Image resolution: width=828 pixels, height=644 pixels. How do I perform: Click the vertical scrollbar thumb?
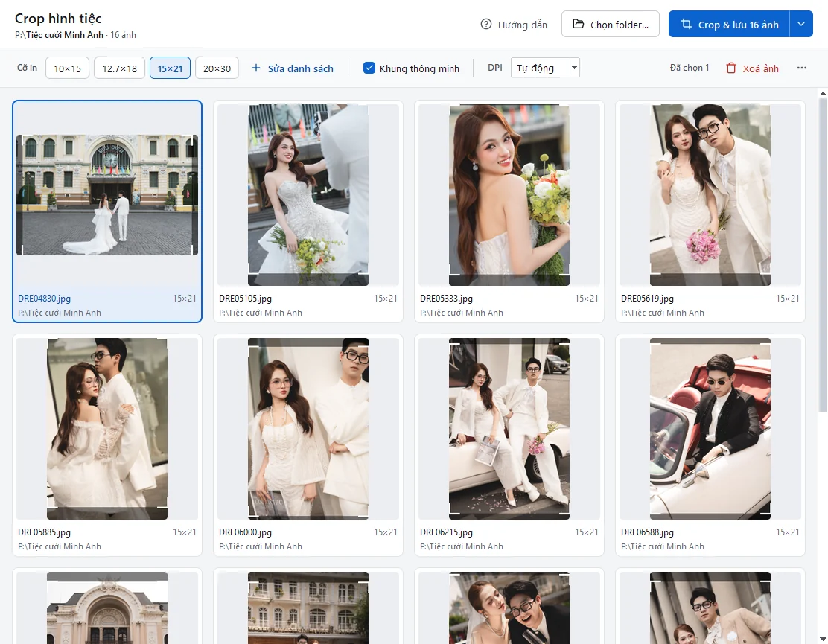coord(823,255)
